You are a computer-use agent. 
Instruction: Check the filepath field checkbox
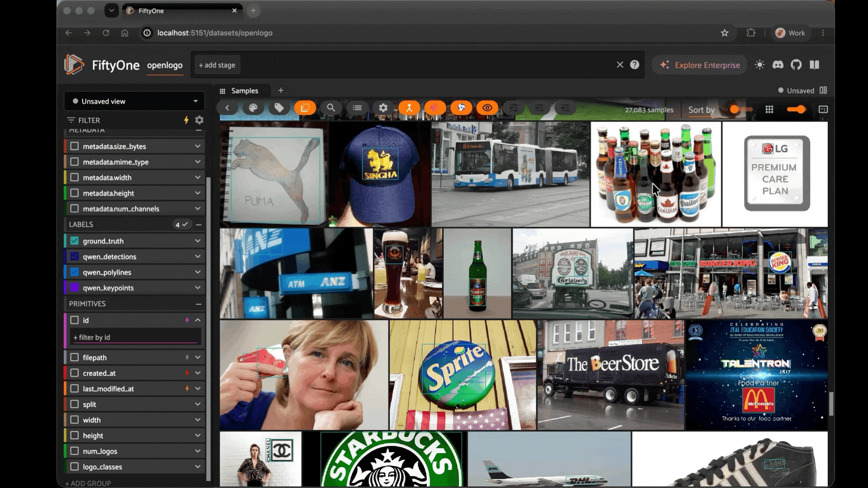[75, 357]
